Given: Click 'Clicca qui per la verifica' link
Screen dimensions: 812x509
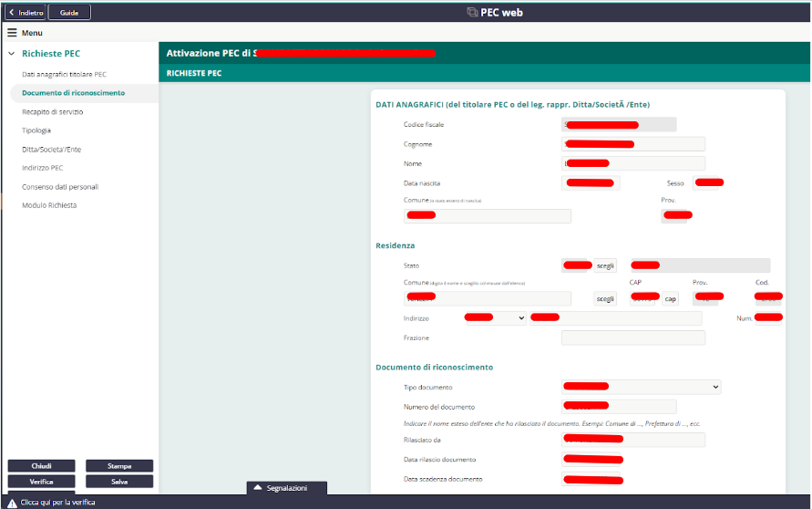Looking at the screenshot, I should (x=57, y=503).
